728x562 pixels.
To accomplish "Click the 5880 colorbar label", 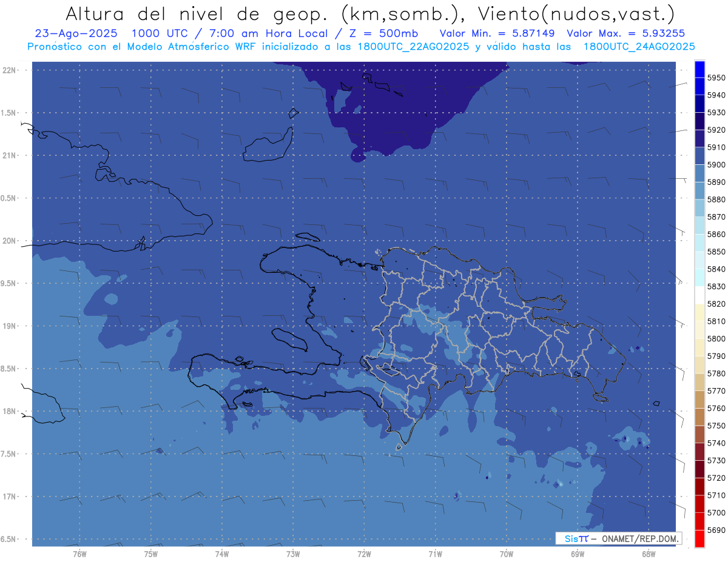I will 716,199.
